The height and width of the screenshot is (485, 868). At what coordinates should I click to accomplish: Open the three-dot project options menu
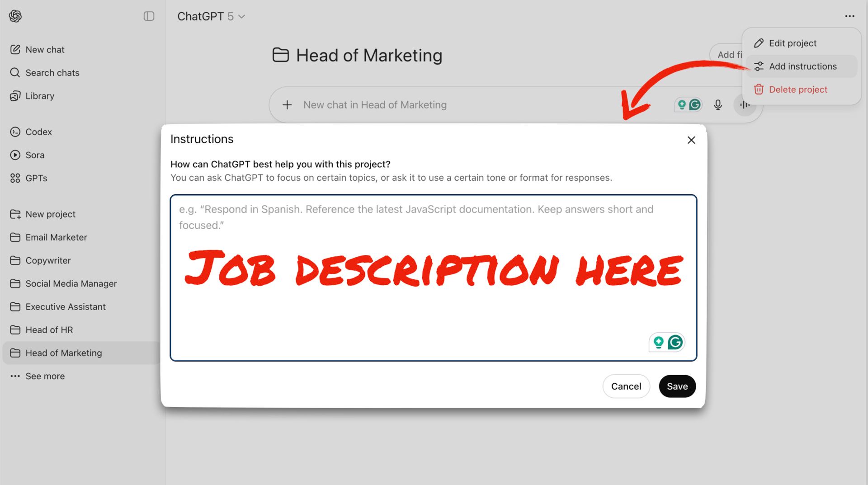point(849,16)
